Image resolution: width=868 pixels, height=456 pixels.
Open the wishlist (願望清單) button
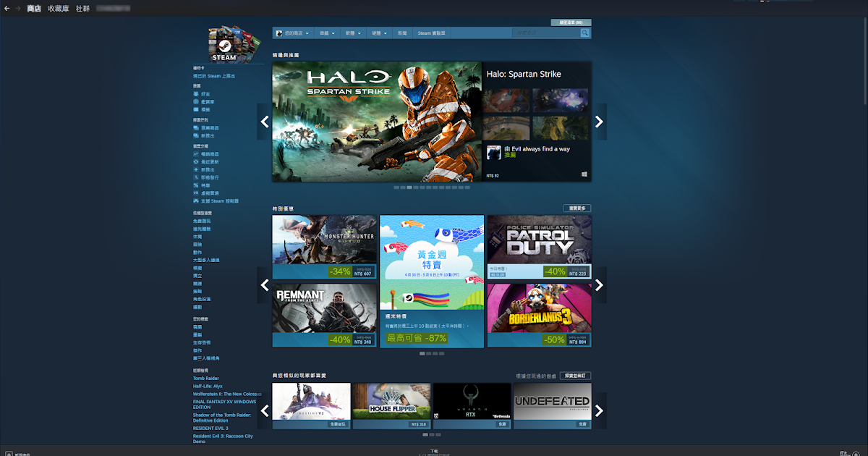pyautogui.click(x=571, y=22)
